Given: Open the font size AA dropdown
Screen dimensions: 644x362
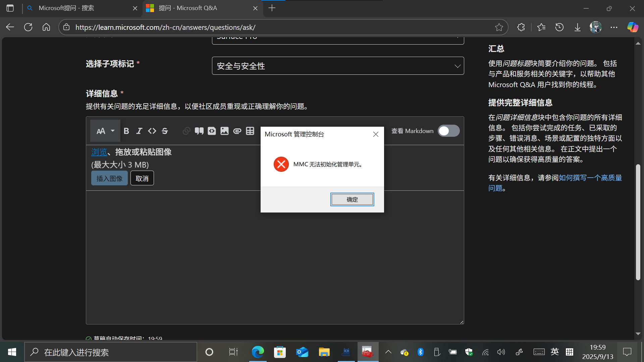Looking at the screenshot, I should tap(105, 131).
